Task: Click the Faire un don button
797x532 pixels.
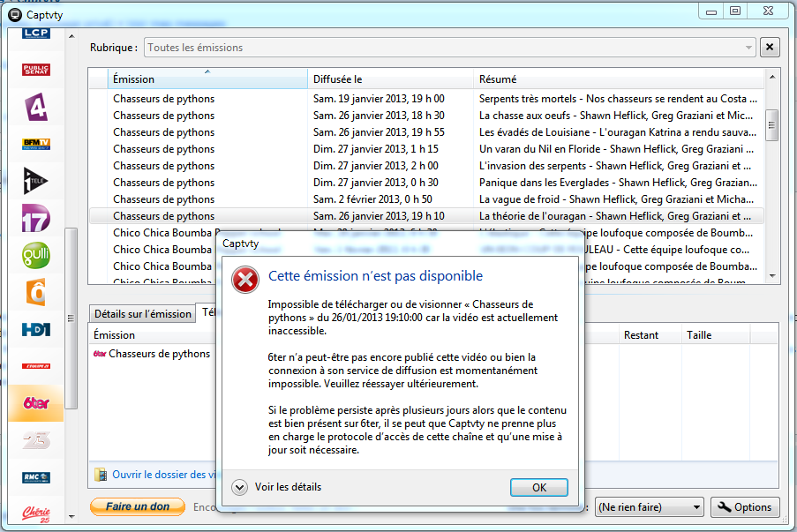Action: (x=137, y=507)
